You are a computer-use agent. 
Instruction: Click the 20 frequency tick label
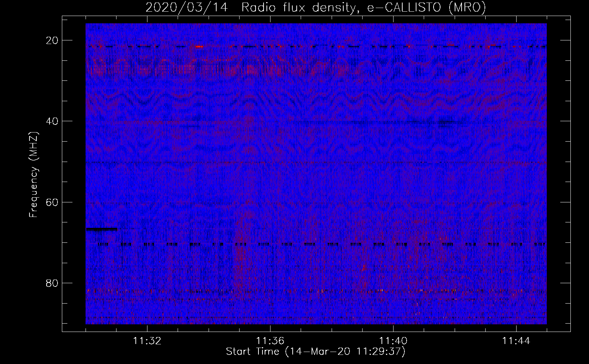pyautogui.click(x=52, y=40)
